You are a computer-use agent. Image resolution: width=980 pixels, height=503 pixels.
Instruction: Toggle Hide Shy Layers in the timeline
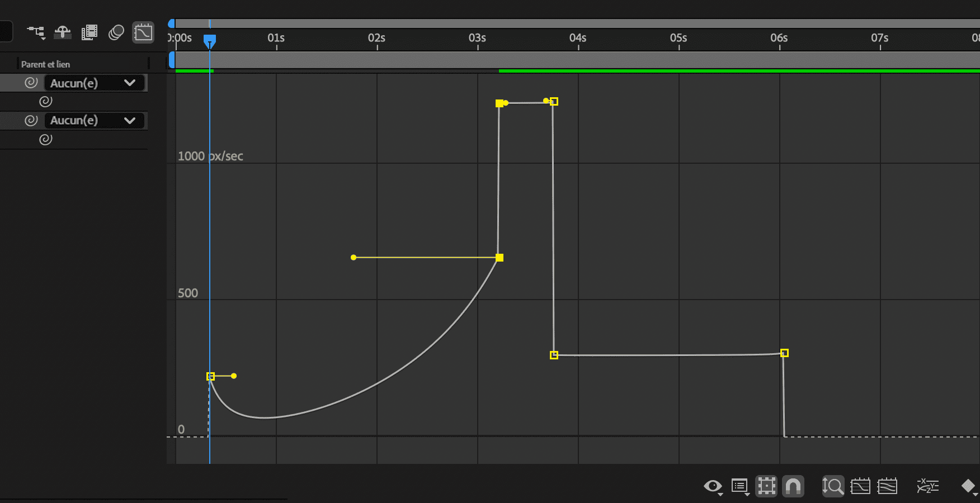63,32
